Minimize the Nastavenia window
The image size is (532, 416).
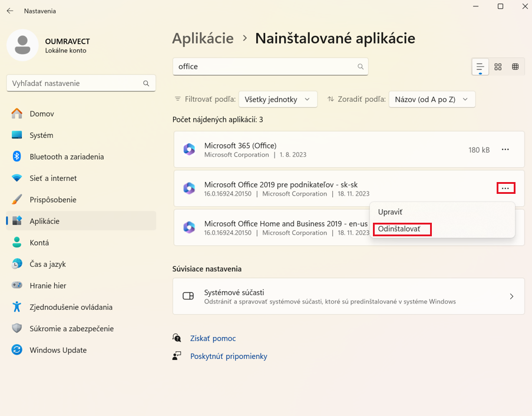click(x=475, y=6)
